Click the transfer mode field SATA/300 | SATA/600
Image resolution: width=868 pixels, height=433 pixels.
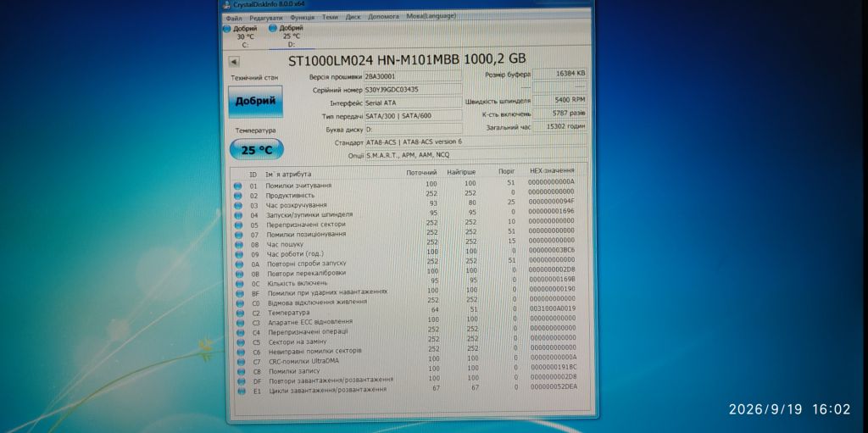point(413,116)
